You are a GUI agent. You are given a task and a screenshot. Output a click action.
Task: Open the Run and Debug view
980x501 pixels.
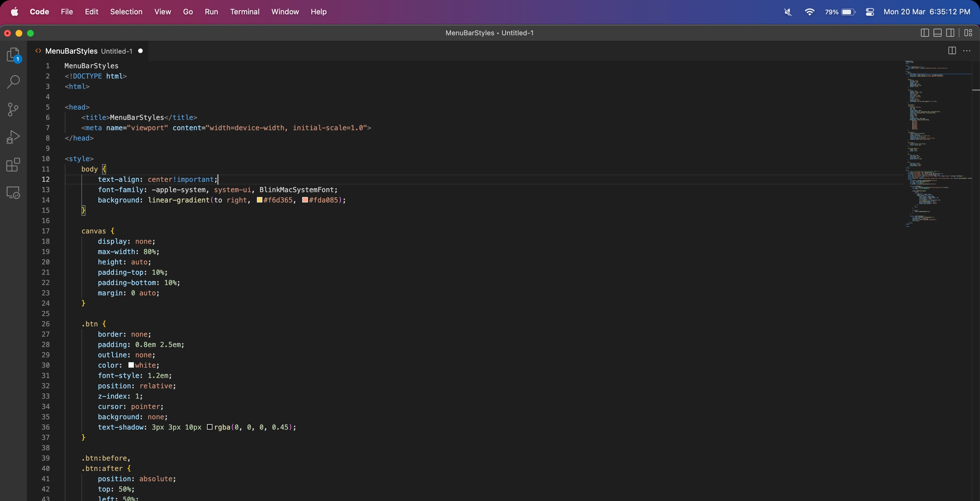click(13, 137)
